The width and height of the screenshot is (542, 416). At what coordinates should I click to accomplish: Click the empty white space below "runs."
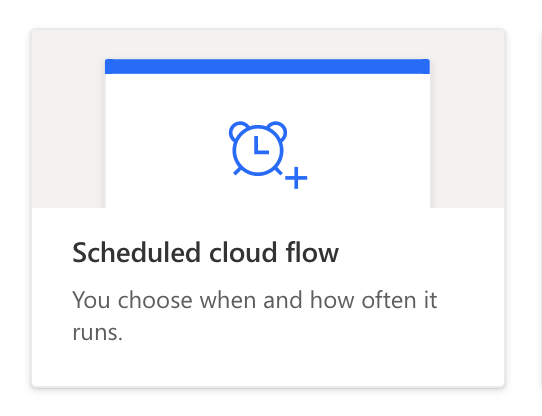268,365
